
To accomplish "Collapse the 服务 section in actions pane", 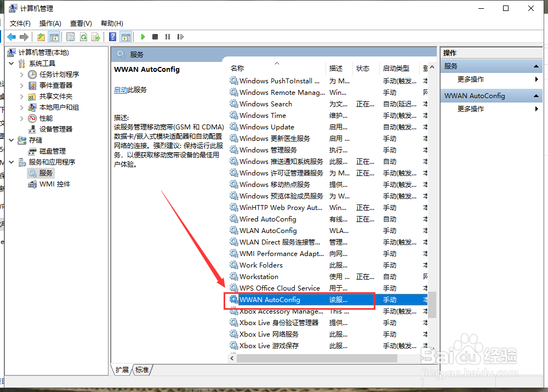I will 536,66.
